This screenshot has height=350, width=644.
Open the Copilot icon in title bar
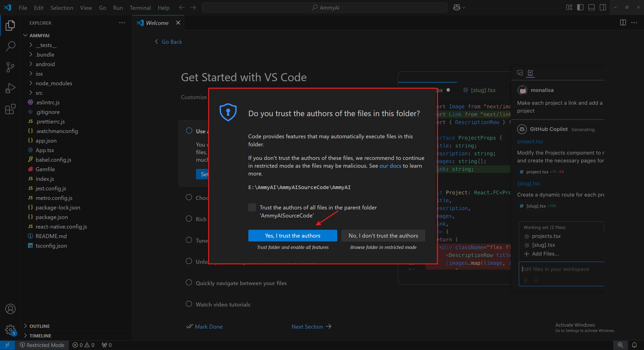(x=457, y=8)
